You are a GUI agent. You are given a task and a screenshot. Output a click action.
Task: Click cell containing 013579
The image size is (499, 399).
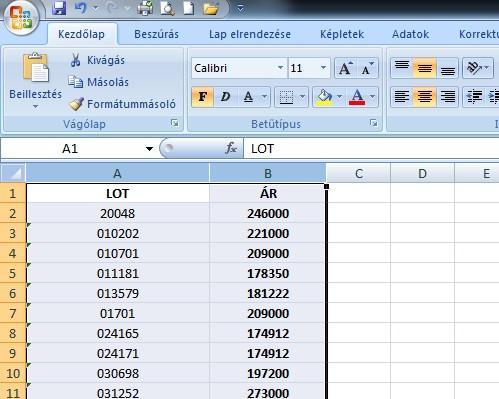coord(118,293)
